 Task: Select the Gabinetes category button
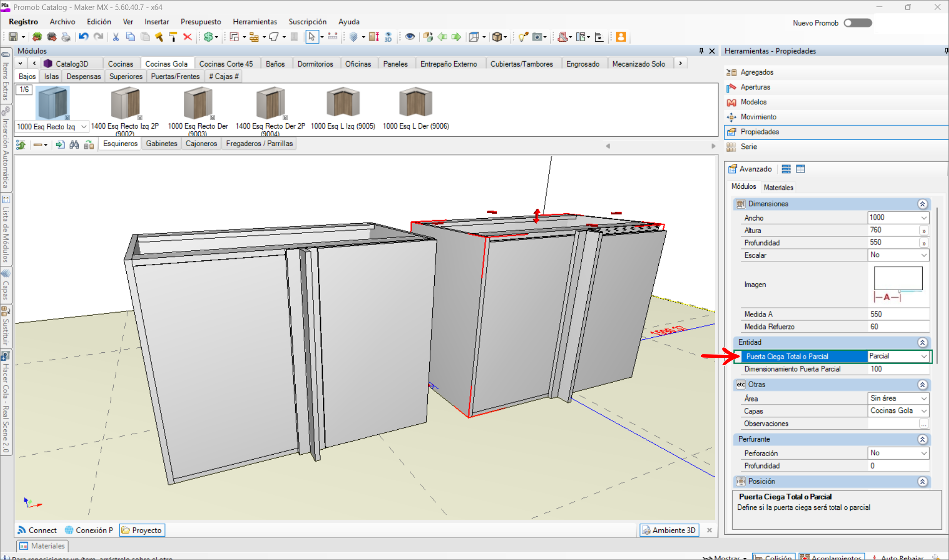(161, 144)
